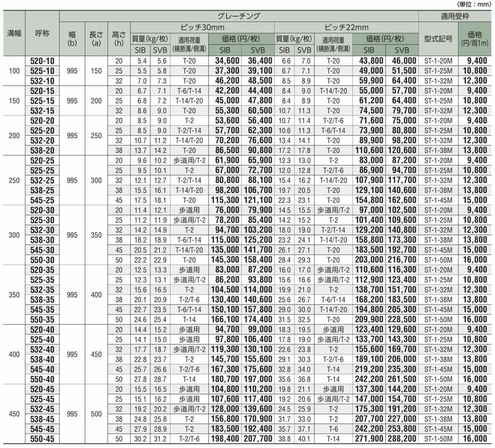
Task: Click price 145,300 in 550-30 row
Action: click(225, 260)
